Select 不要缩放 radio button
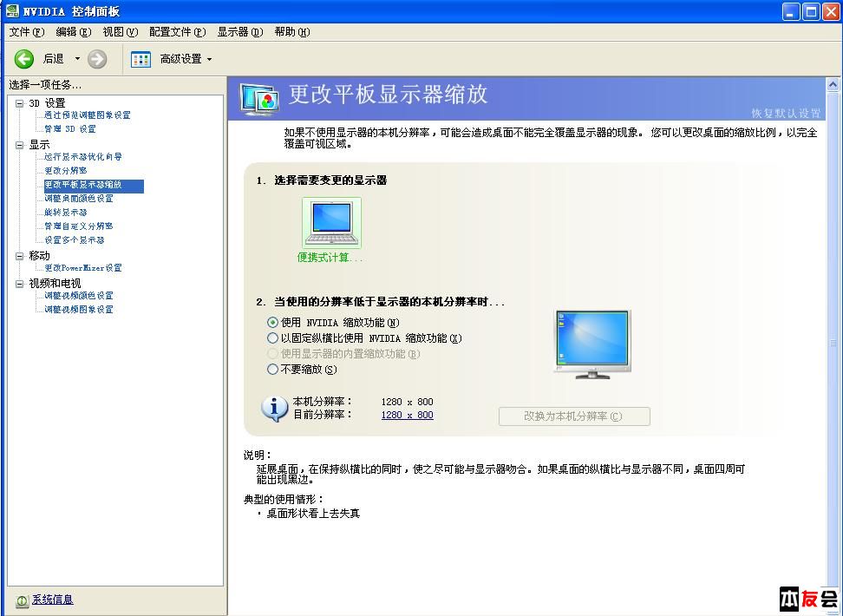 272,370
